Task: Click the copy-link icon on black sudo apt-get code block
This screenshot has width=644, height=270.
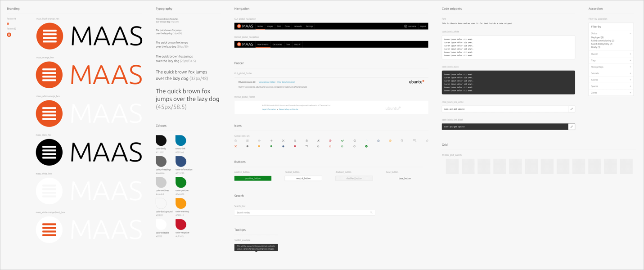Action: coord(572,126)
